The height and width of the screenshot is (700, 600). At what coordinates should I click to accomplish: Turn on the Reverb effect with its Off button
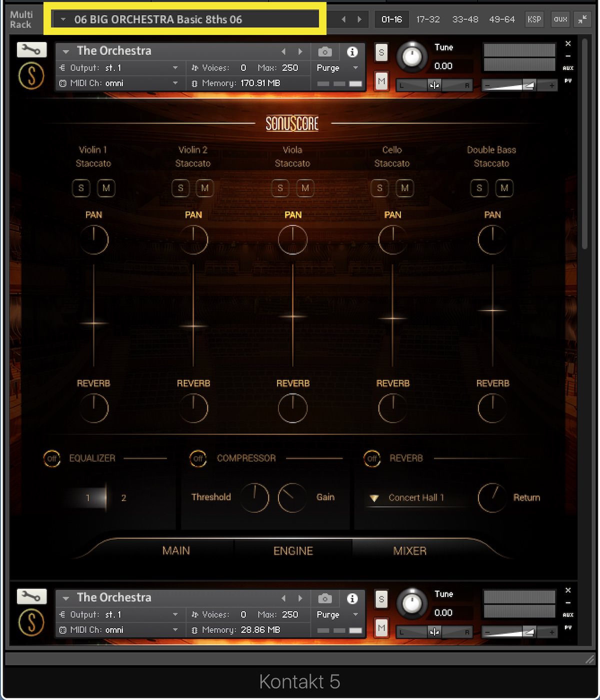(371, 458)
